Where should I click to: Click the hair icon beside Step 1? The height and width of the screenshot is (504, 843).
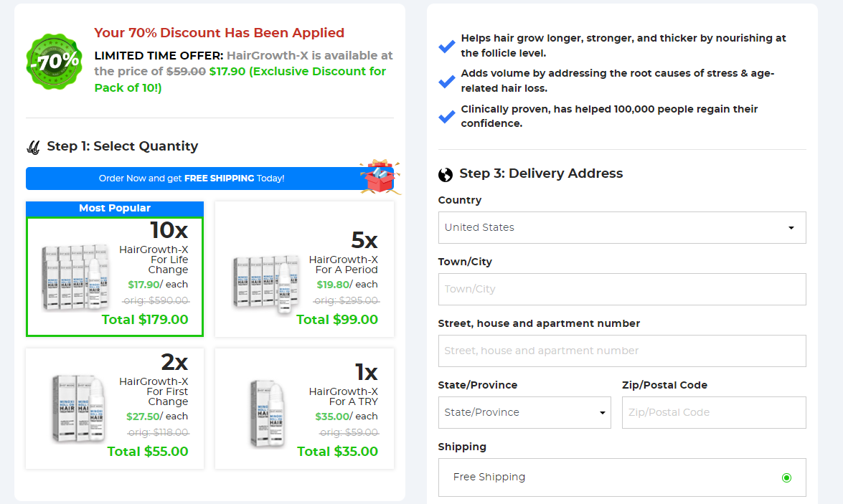pos(33,147)
